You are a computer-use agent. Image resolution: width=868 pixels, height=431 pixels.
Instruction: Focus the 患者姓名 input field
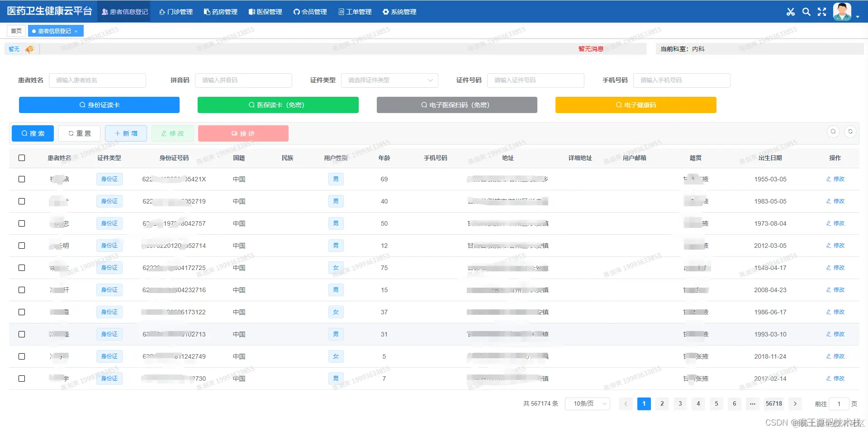coord(97,80)
